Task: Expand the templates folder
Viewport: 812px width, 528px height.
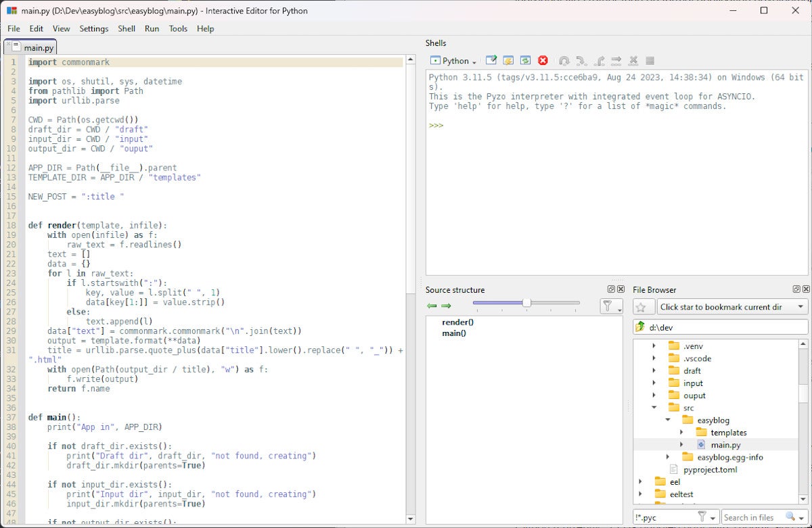Action: (x=681, y=433)
